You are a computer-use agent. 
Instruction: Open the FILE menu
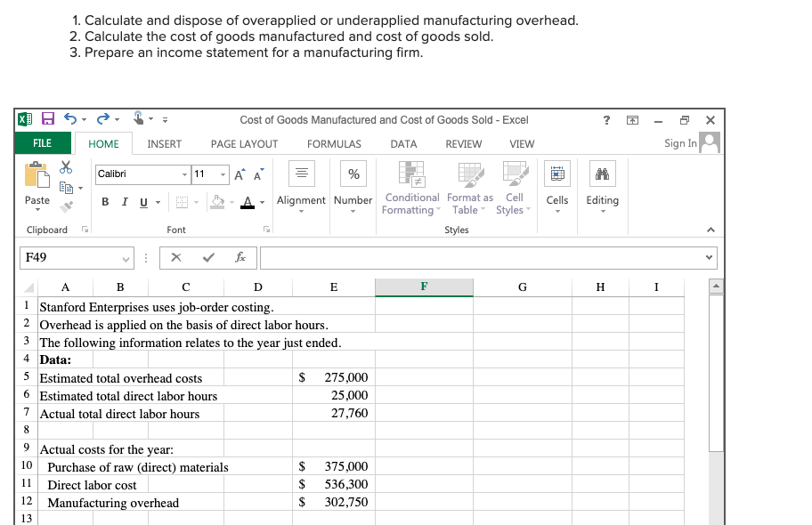[x=41, y=143]
